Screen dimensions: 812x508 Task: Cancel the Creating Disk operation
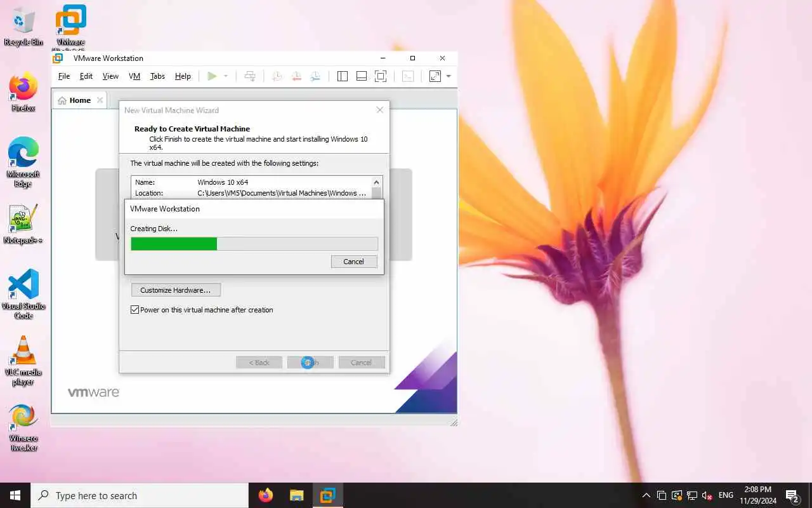(x=354, y=262)
